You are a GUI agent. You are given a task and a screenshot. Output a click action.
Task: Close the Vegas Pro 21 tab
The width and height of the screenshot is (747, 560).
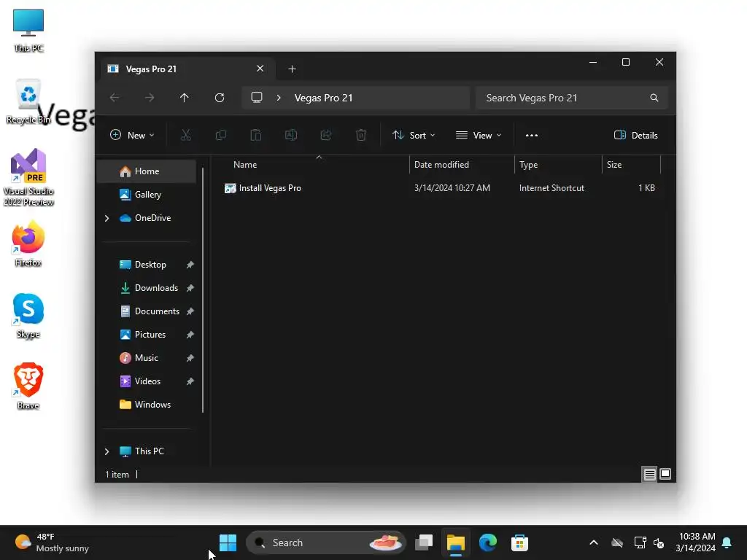(x=260, y=69)
